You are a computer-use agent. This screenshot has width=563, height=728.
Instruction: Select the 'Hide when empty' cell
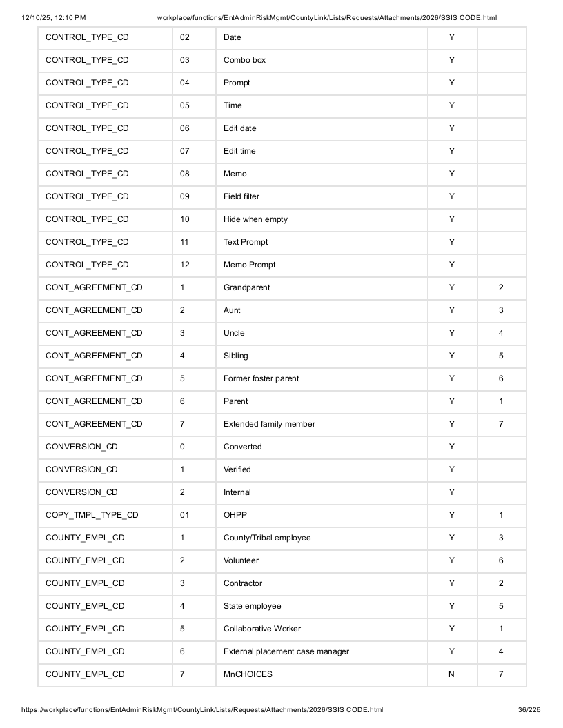pyautogui.click(x=322, y=220)
